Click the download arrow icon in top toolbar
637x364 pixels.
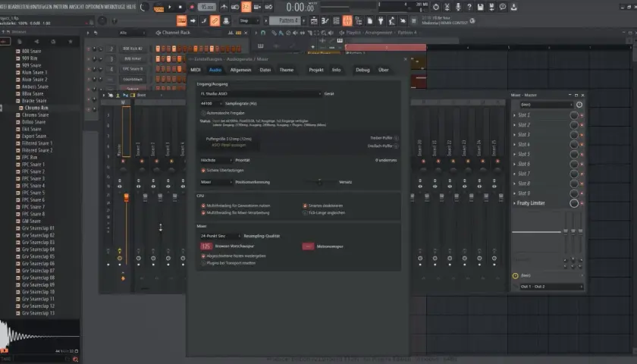coord(514,7)
